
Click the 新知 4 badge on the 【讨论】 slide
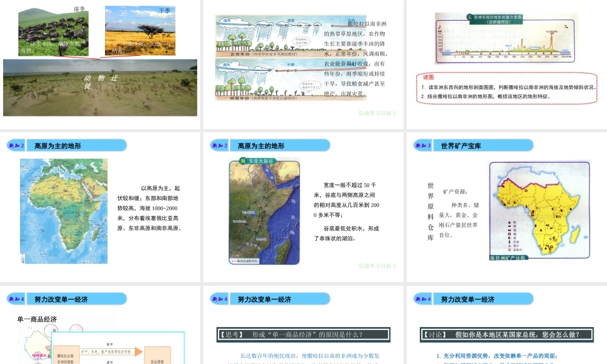click(422, 299)
